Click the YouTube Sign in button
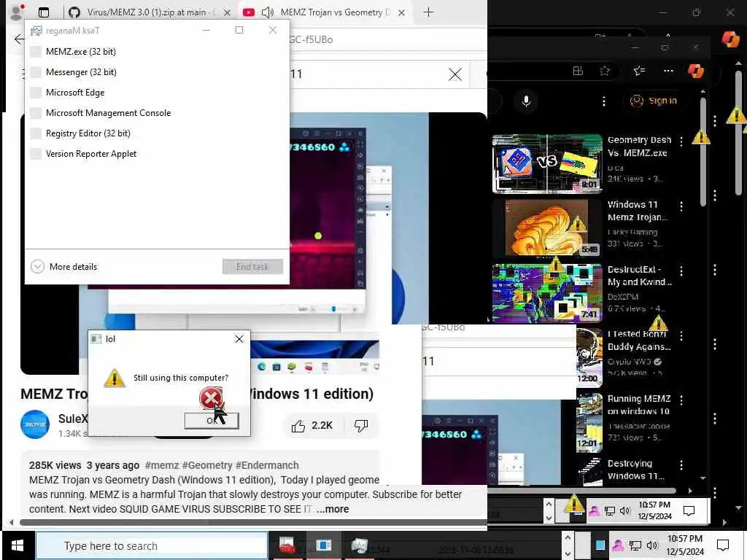This screenshot has height=560, width=747. (654, 101)
